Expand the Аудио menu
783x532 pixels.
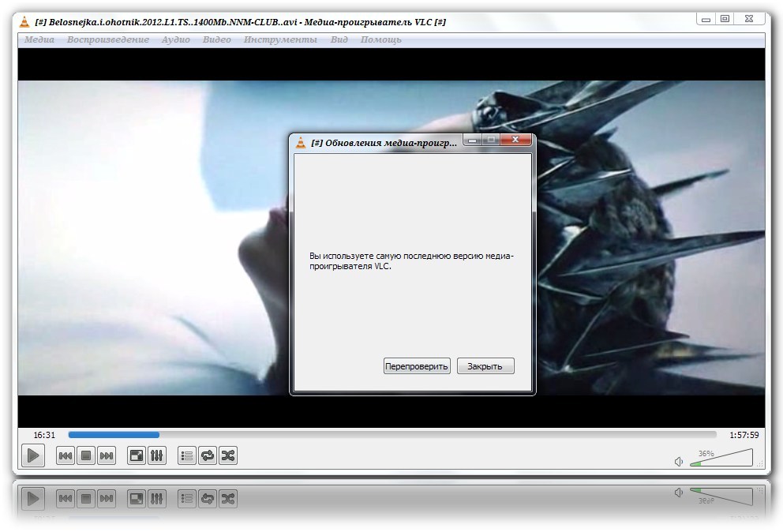pyautogui.click(x=177, y=39)
